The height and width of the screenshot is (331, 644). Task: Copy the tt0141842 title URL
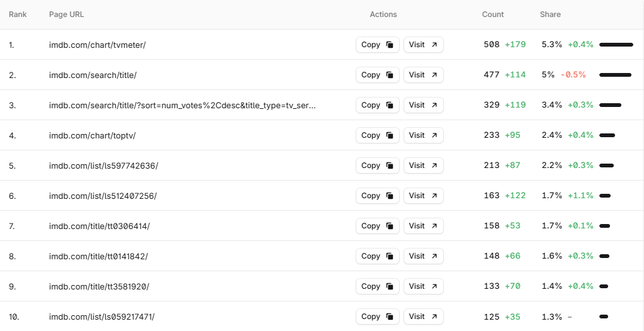[378, 256]
